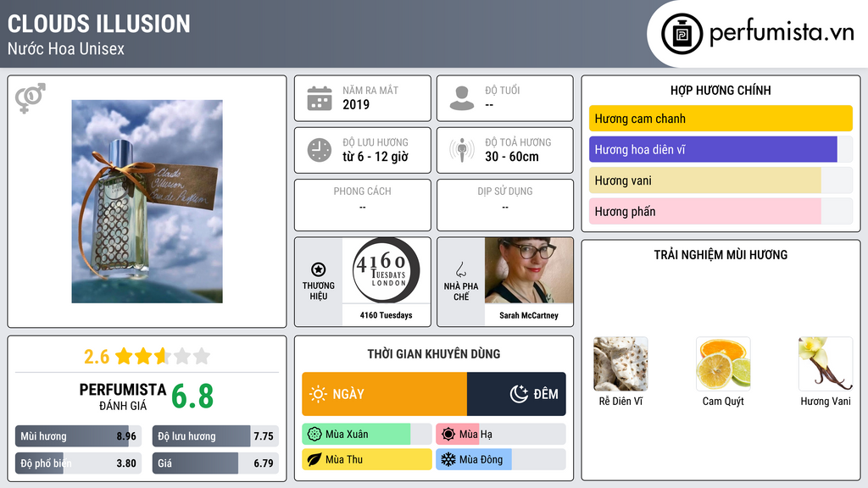Click the sillage value 30 - 60cm

click(x=512, y=157)
